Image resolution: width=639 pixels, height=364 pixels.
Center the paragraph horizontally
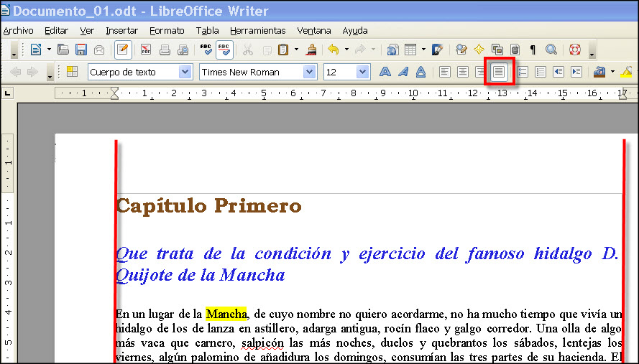pos(463,72)
